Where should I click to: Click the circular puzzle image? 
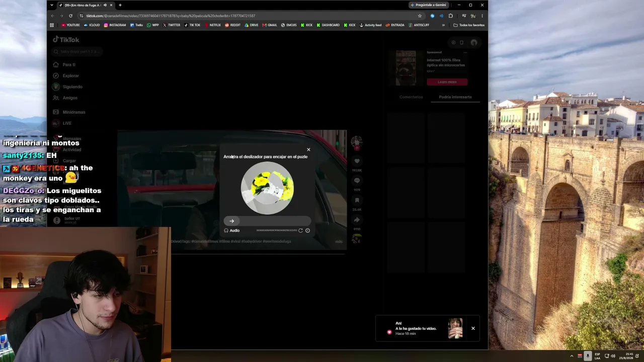pos(267,188)
